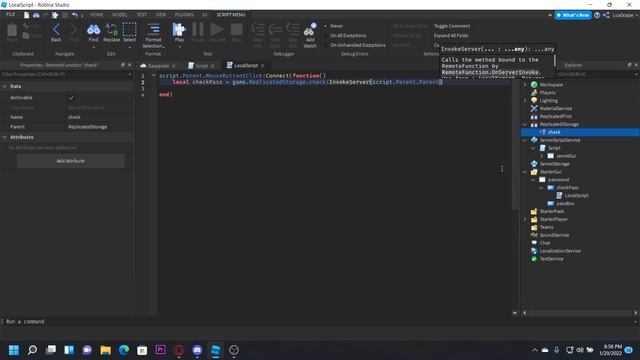Select Players service in Explorer
The width and height of the screenshot is (640, 360).
click(x=547, y=93)
